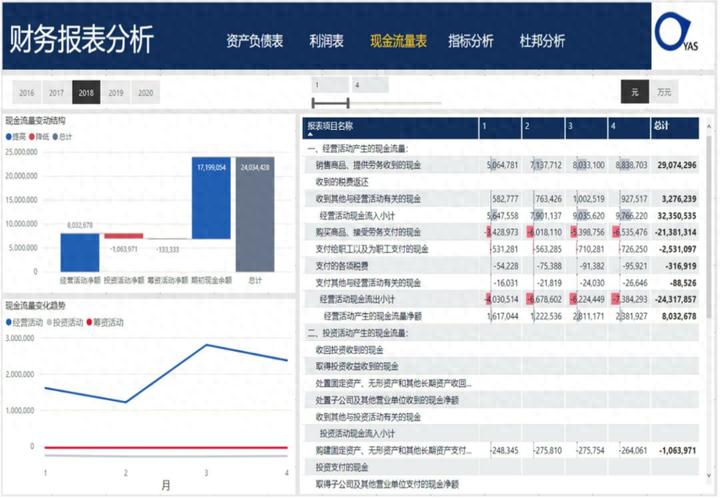Click the 经营活动净额 blue bar
The width and height of the screenshot is (720, 499).
80,252
